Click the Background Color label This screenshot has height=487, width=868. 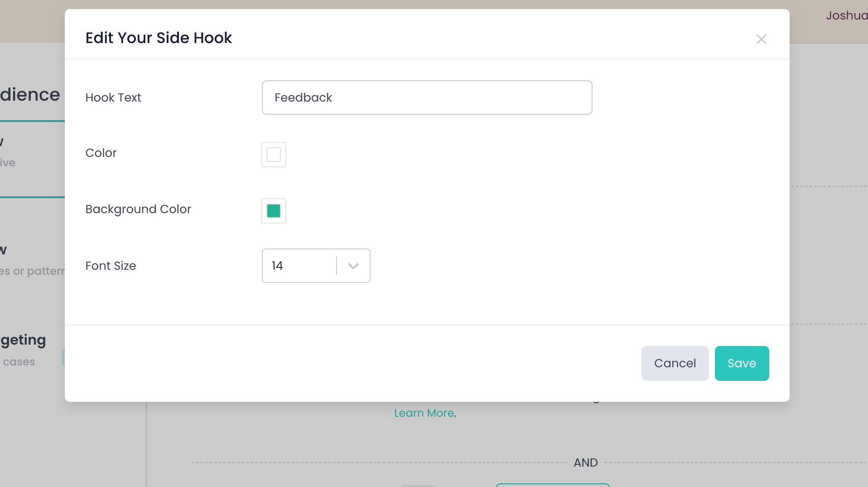click(x=138, y=209)
